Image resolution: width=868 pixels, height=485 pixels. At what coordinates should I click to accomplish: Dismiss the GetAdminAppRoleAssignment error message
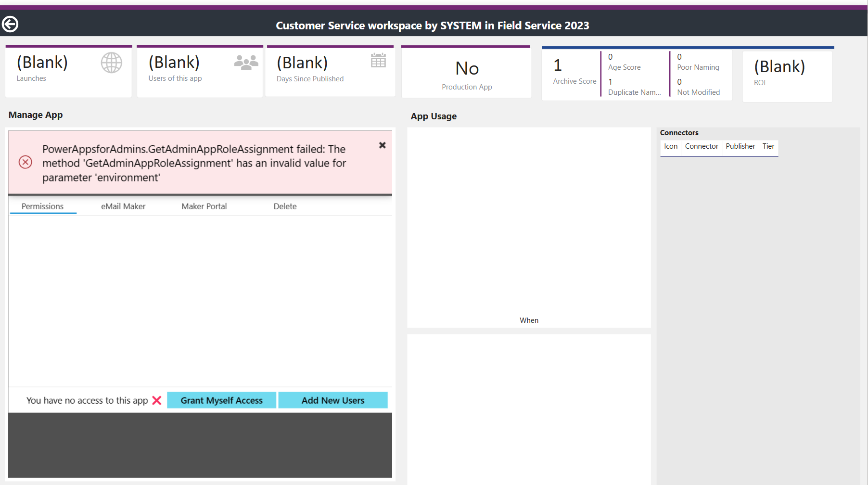pyautogui.click(x=382, y=145)
